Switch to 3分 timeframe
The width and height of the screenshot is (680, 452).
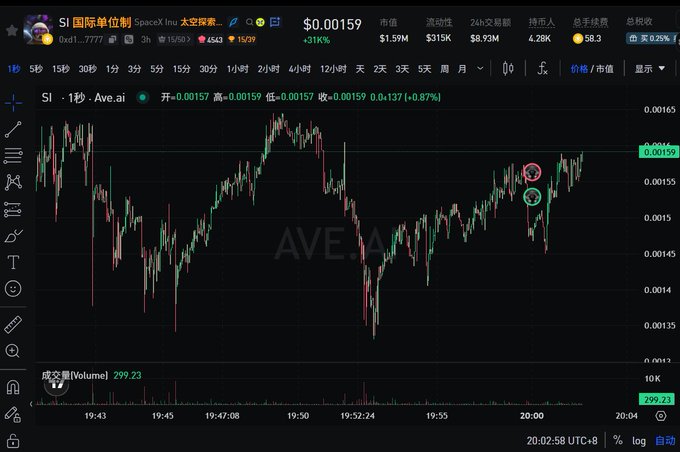click(134, 69)
